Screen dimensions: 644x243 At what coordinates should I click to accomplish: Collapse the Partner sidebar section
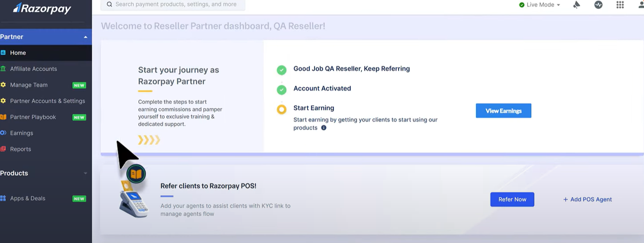pos(85,37)
